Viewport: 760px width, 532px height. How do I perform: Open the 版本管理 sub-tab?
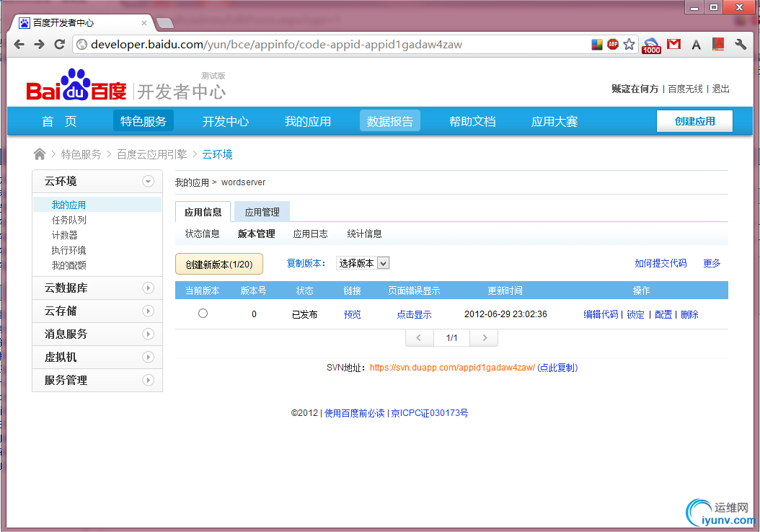coord(257,234)
